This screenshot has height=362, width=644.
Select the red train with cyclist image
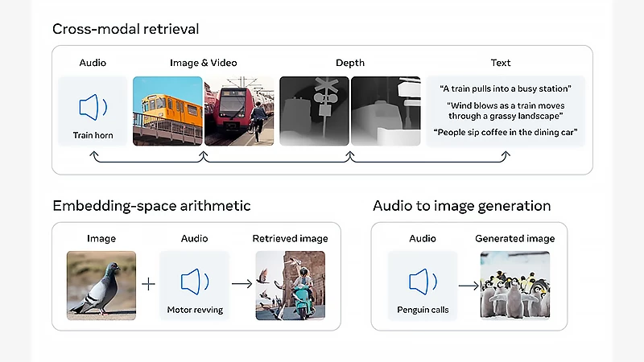239,111
